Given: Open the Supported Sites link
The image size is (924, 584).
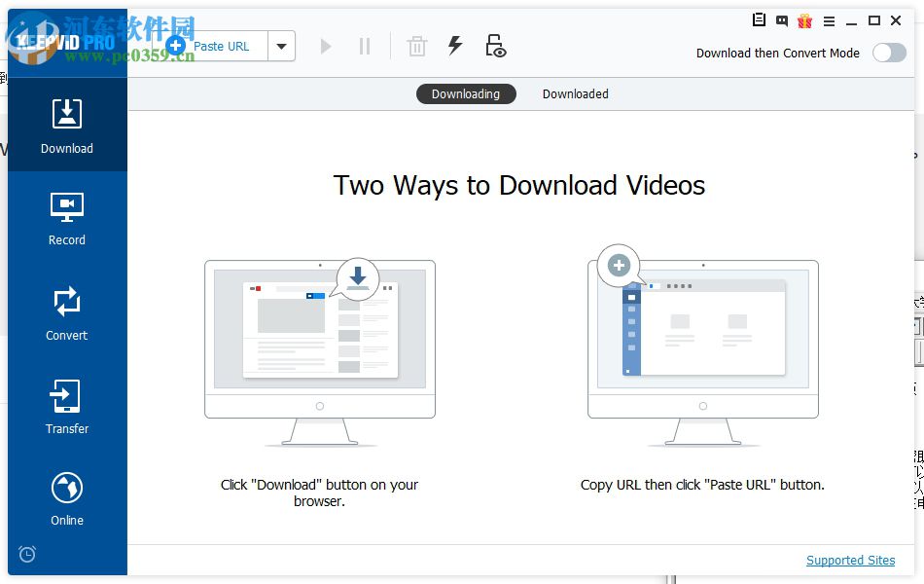Looking at the screenshot, I should tap(850, 560).
